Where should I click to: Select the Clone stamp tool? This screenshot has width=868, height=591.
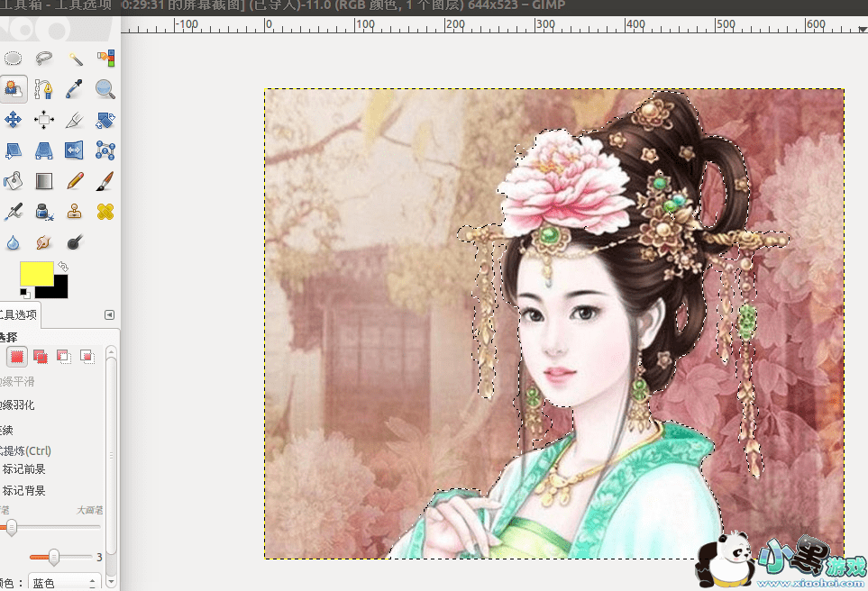point(75,212)
